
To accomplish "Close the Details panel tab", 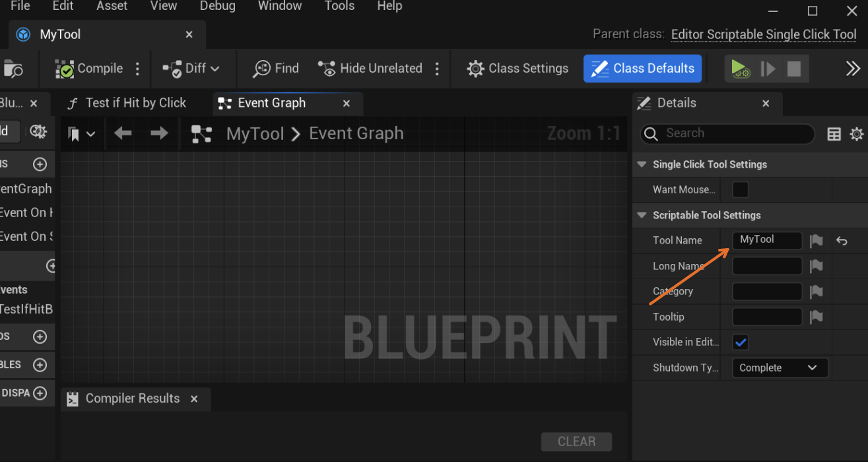I will click(x=766, y=103).
